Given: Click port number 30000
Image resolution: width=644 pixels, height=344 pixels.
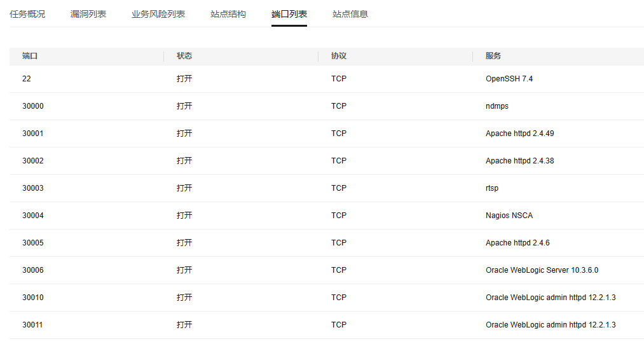Looking at the screenshot, I should [33, 106].
